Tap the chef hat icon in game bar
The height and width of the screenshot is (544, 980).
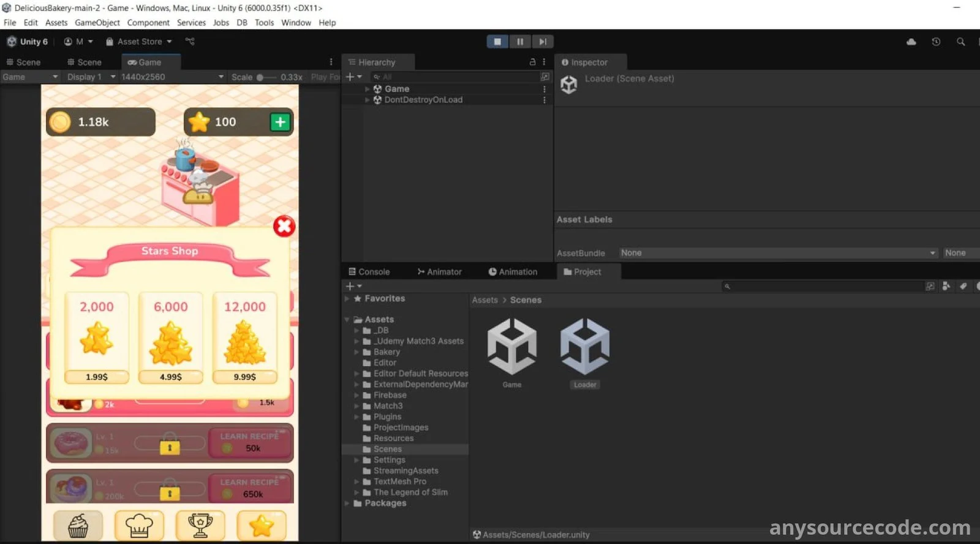pyautogui.click(x=139, y=525)
